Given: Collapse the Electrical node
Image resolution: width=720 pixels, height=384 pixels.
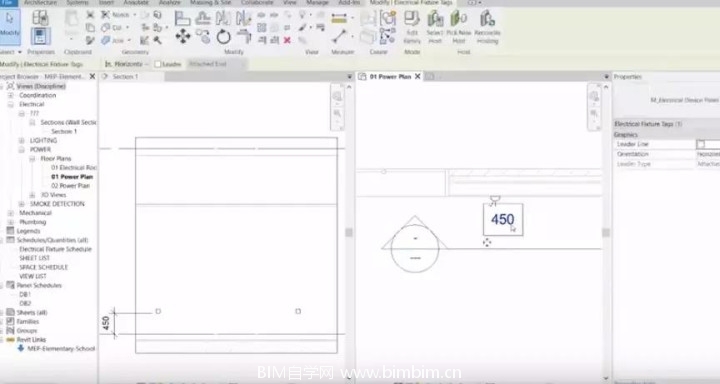Looking at the screenshot, I should pyautogui.click(x=11, y=105).
